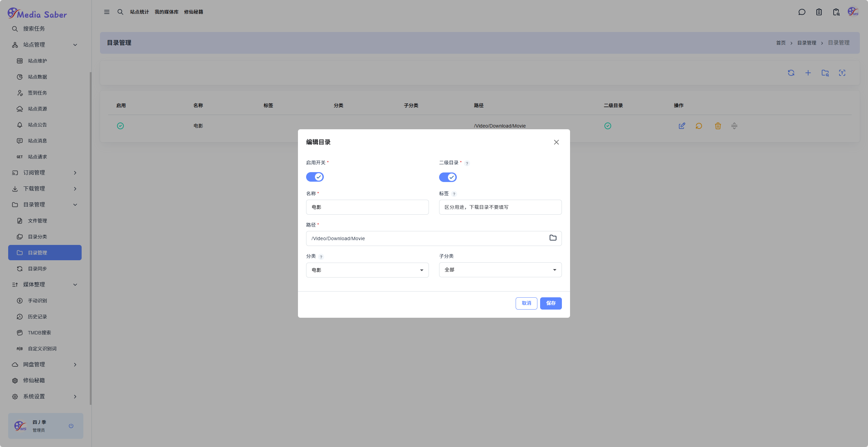Click the plus icon to add directory

coord(808,73)
